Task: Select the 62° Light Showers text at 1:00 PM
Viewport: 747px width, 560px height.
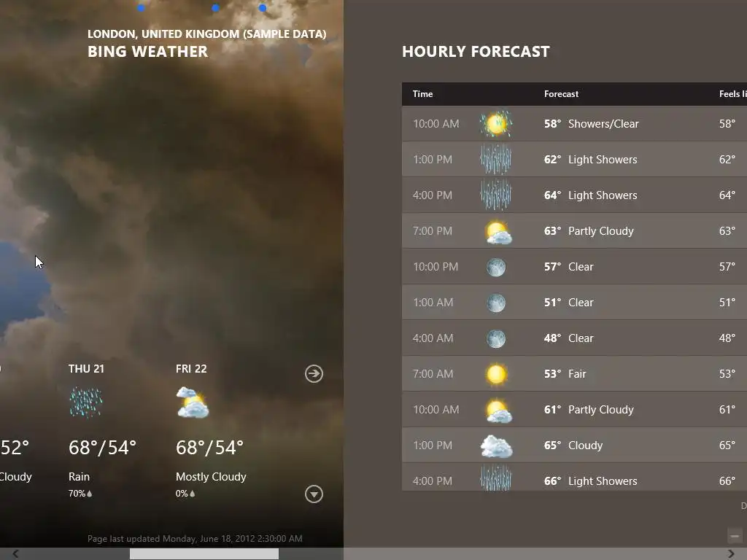Action: 591,160
